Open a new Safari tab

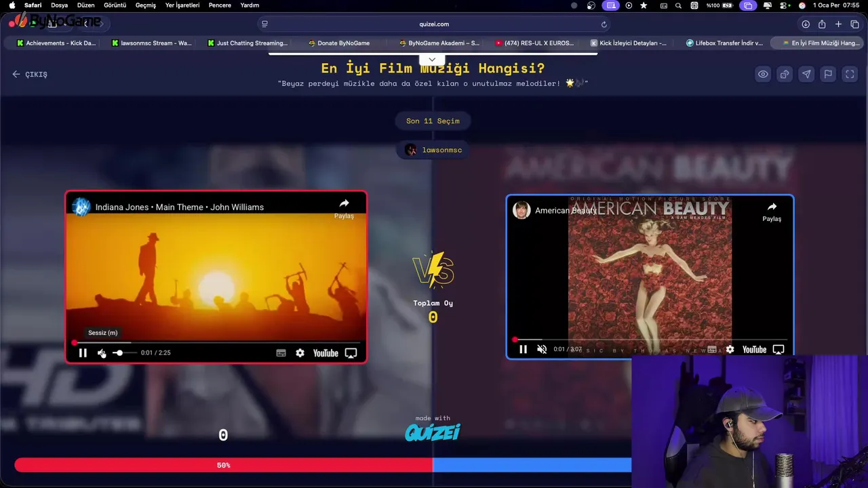(838, 24)
